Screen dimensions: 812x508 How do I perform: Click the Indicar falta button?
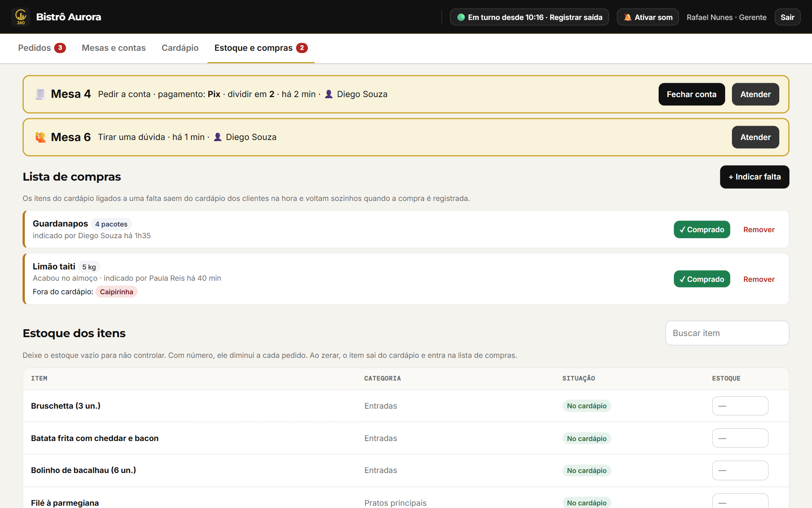(754, 177)
